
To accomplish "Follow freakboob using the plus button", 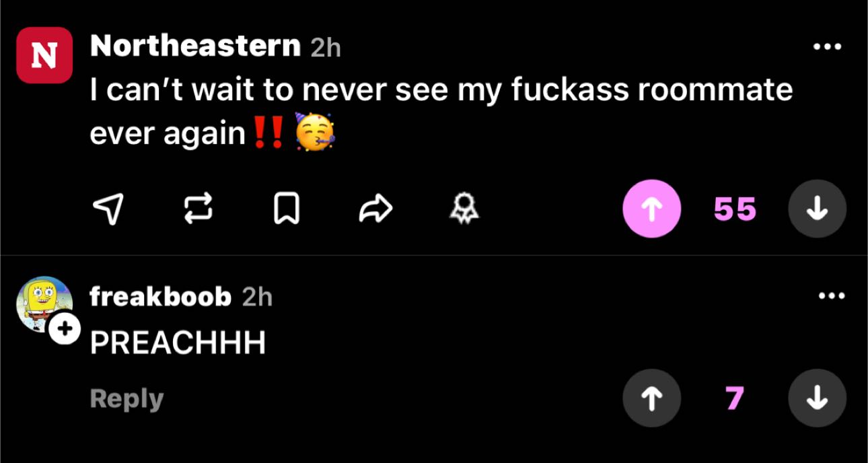I will pos(63,329).
